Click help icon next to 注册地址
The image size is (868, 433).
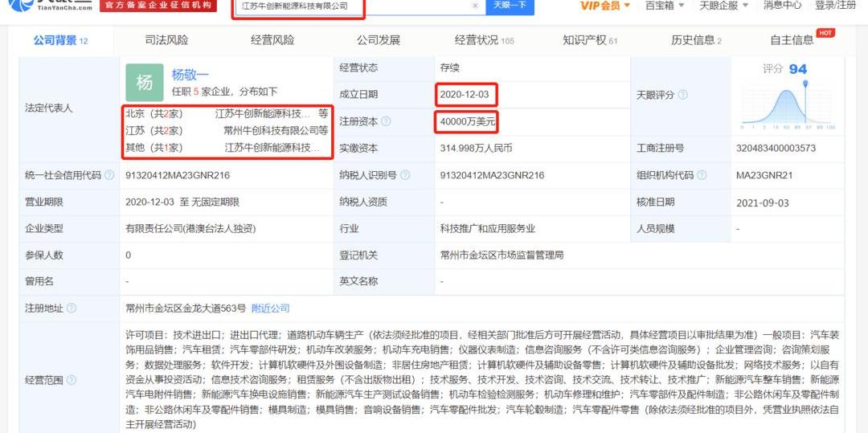(x=72, y=308)
